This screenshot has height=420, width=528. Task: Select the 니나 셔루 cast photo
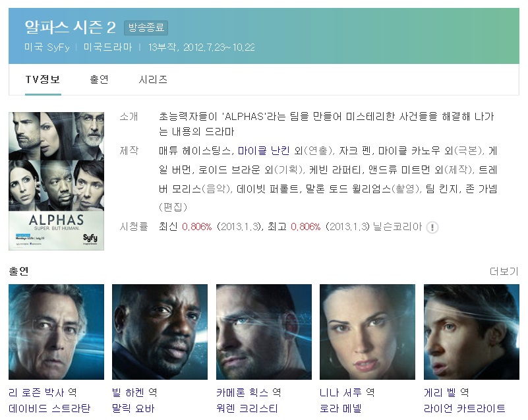[367, 332]
